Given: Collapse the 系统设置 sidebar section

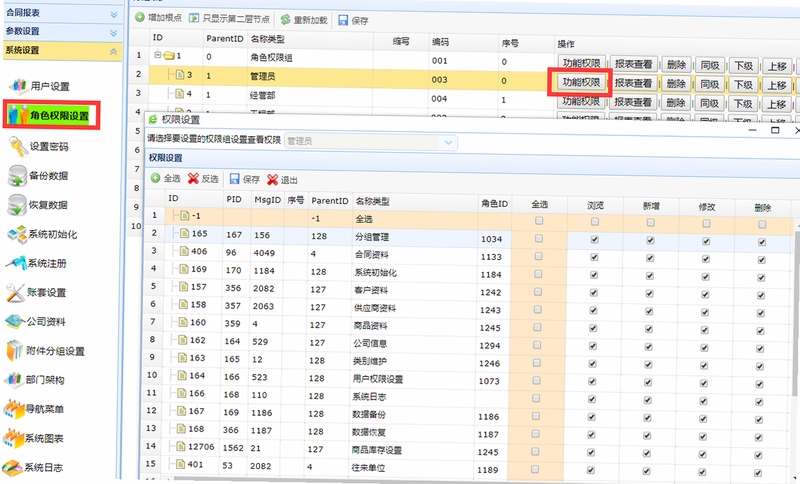Looking at the screenshot, I should [113, 52].
